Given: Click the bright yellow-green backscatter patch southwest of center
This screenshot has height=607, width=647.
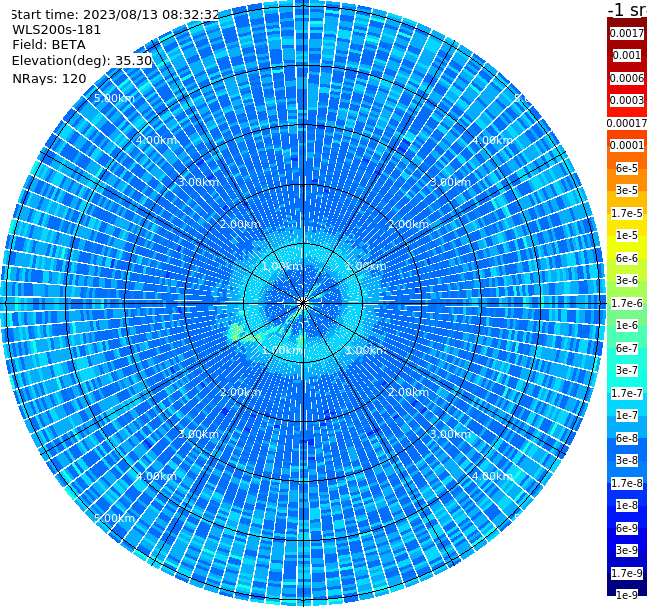Looking at the screenshot, I should coord(236,332).
